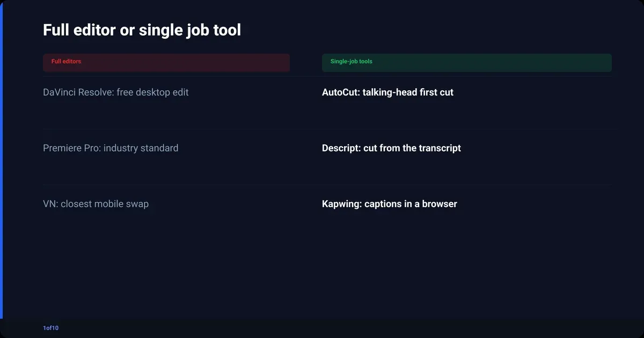
Task: Click the '1of10' page indicator
Action: coord(51,328)
